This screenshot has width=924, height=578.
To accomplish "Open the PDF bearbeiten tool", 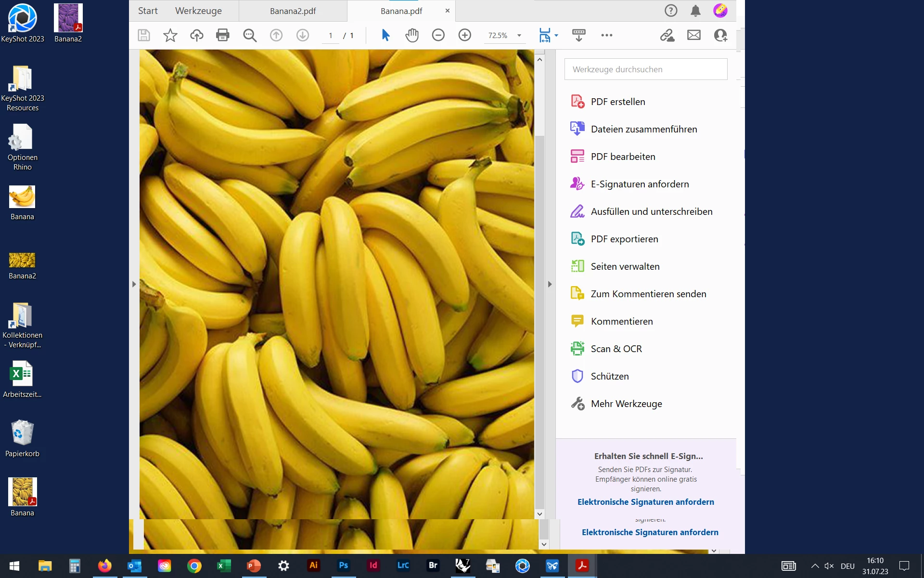I will click(623, 157).
